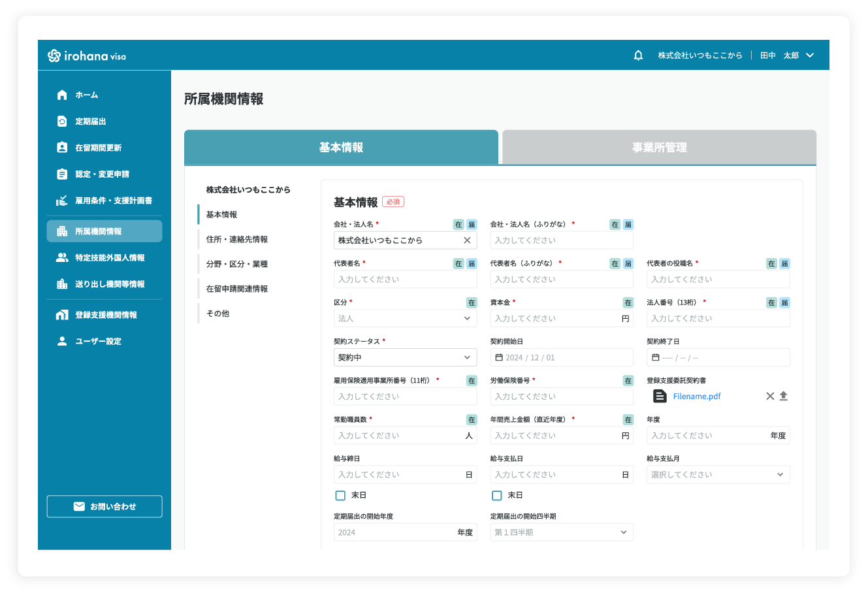
Task: Clear the 会社・法人名 field with X icon
Action: click(x=467, y=240)
